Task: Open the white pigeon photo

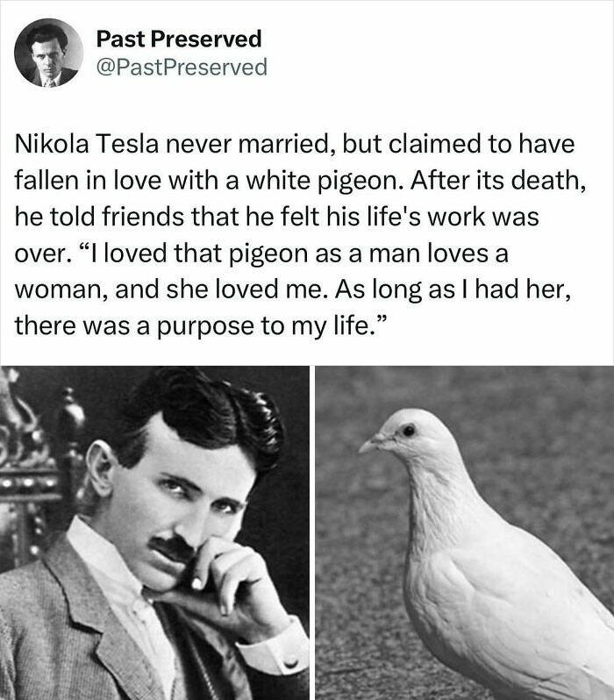Action: coord(464,532)
